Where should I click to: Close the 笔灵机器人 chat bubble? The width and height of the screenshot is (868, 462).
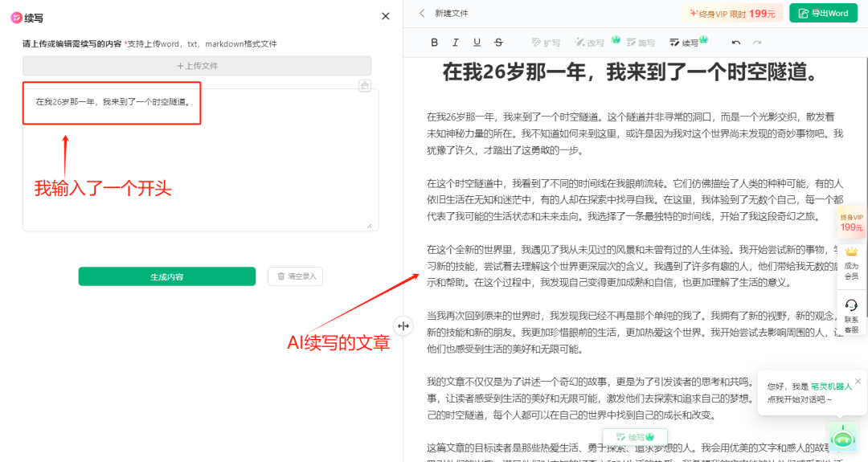point(858,381)
